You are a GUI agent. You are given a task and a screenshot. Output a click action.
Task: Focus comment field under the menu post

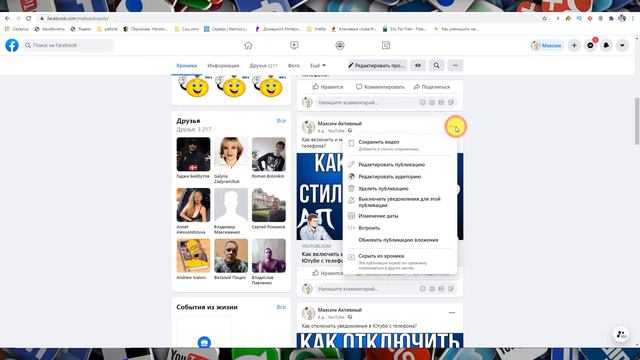(x=386, y=289)
